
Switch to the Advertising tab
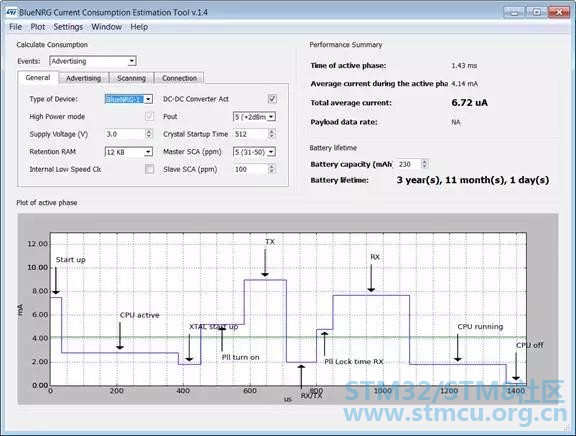click(83, 78)
